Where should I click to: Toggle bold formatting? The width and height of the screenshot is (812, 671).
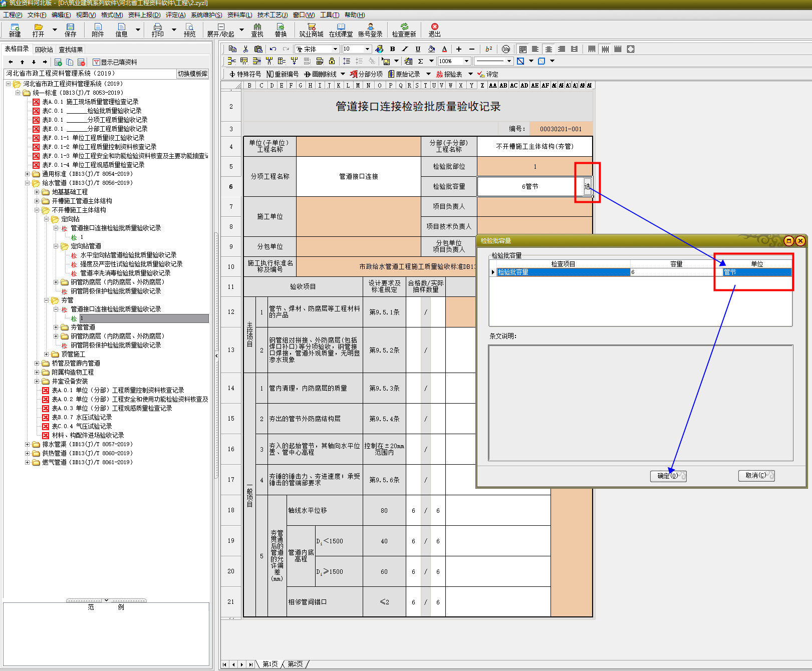[x=393, y=49]
